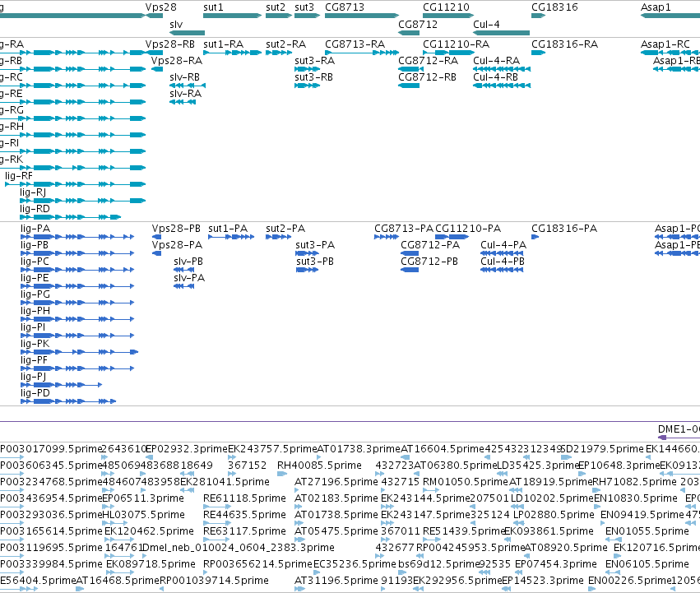Click the lig-RD transcript
This screenshot has width=700, height=593.
point(70,217)
